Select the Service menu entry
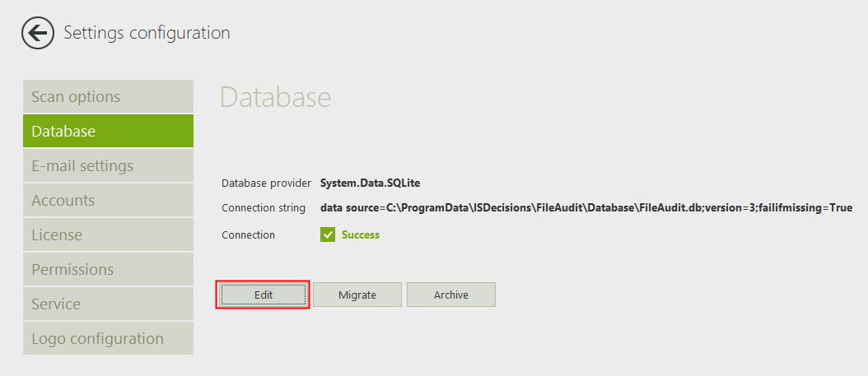The width and height of the screenshot is (868, 376). tap(108, 304)
